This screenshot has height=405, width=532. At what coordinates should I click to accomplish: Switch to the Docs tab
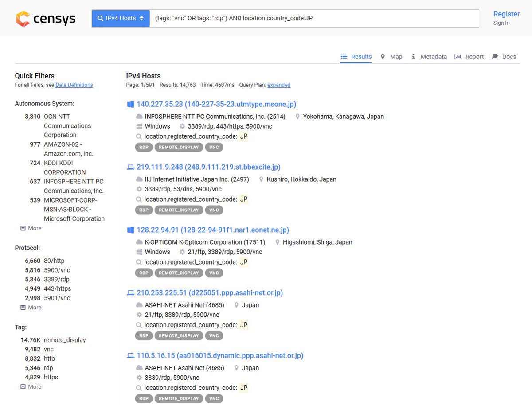(x=504, y=57)
